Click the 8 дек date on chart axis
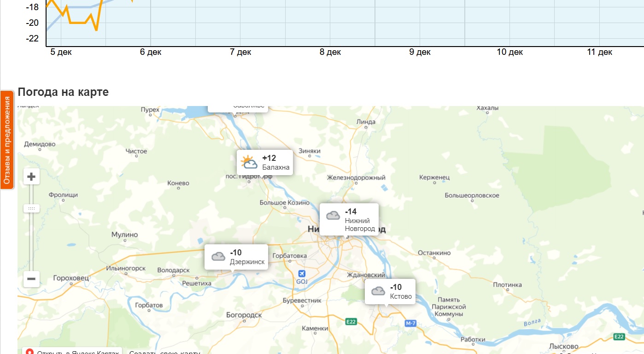The height and width of the screenshot is (354, 644). (330, 52)
